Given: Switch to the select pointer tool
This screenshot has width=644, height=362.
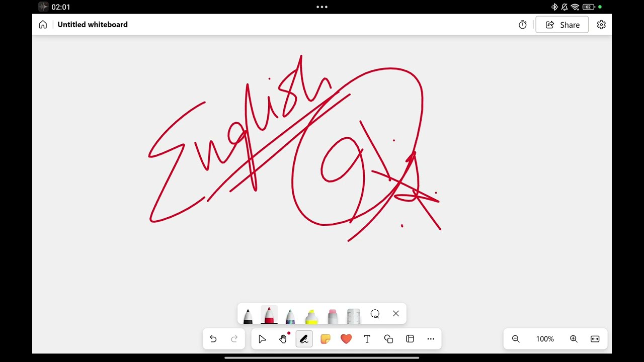Looking at the screenshot, I should [x=262, y=339].
